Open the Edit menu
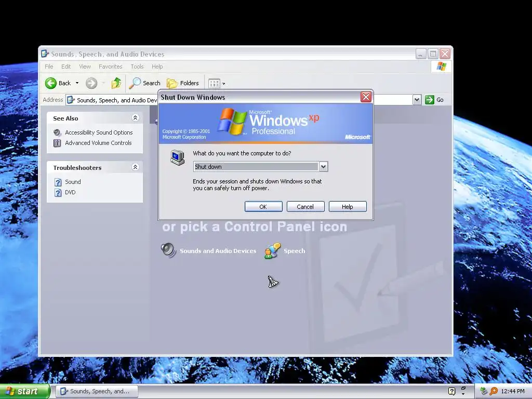The height and width of the screenshot is (399, 532). pyautogui.click(x=66, y=66)
